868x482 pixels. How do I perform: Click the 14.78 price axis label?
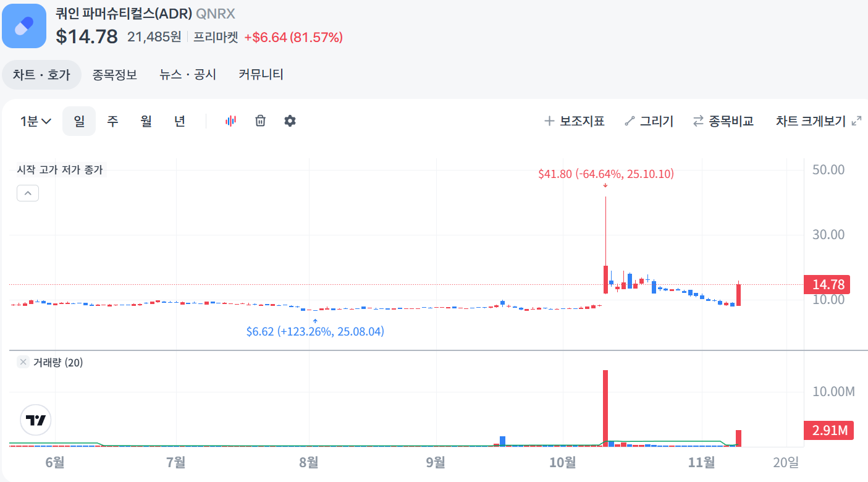tap(828, 284)
